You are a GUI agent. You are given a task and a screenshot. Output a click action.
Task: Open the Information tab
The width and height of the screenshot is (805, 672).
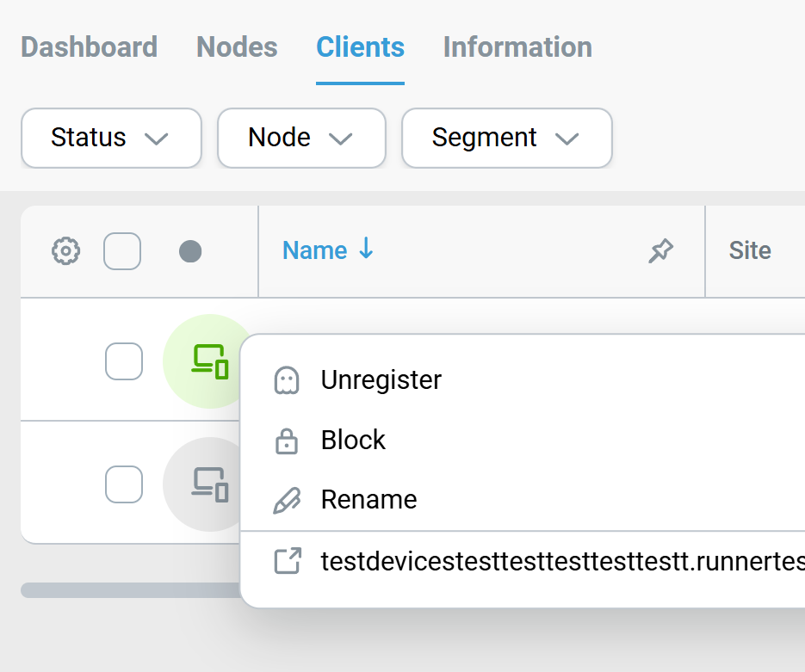517,46
